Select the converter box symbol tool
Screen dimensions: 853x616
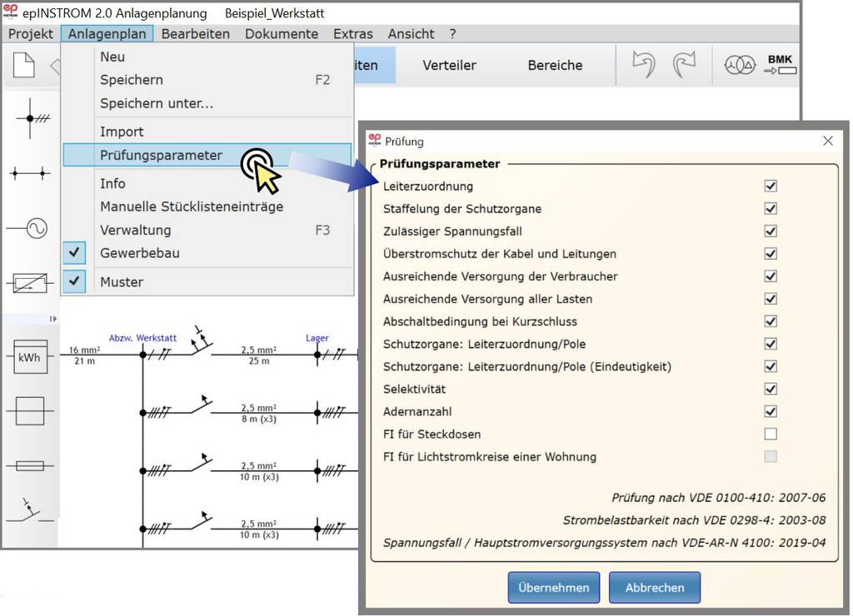point(30,283)
